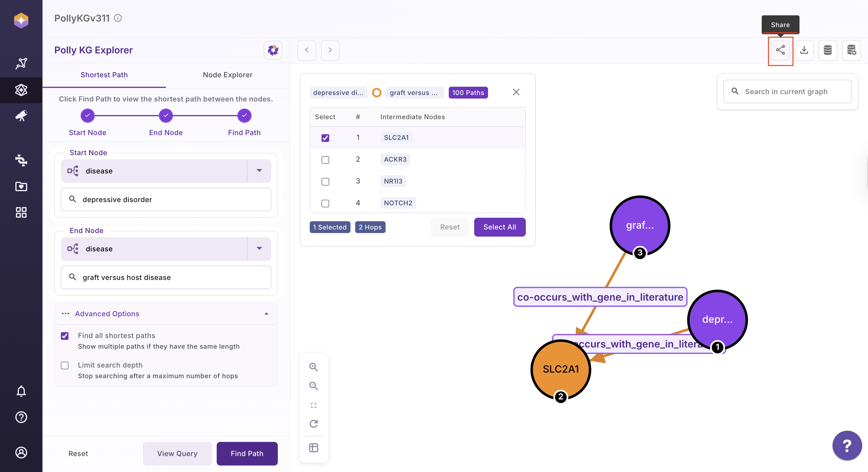868x472 pixels.
Task: Enable Limit search depth checkbox
Action: [65, 365]
